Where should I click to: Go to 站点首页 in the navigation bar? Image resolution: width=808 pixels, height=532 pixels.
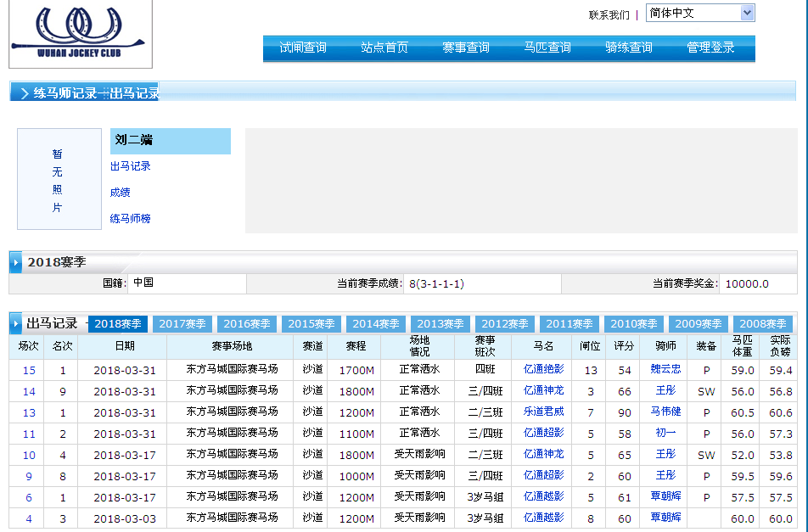(x=384, y=48)
